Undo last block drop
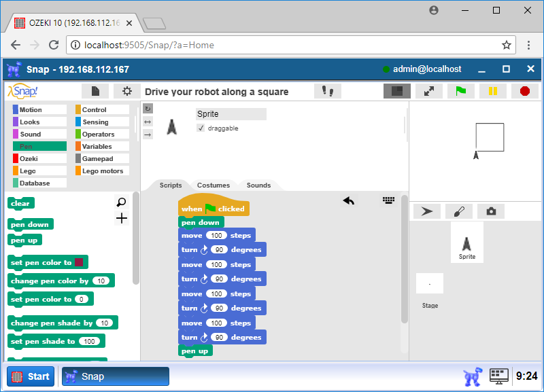Image resolution: width=544 pixels, height=392 pixels. point(349,200)
